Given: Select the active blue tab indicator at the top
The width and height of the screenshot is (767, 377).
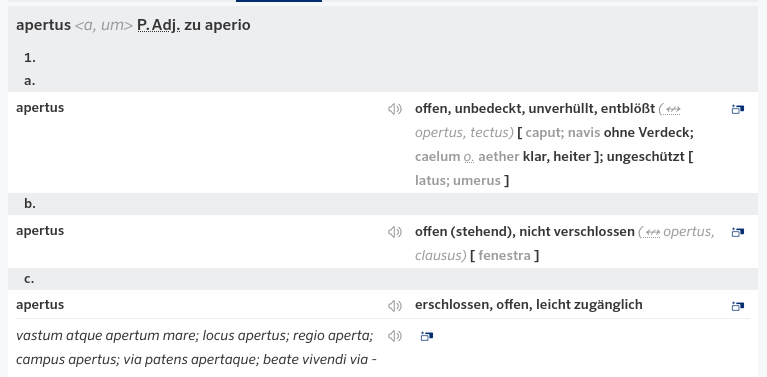Looking at the screenshot, I should coord(279,1).
